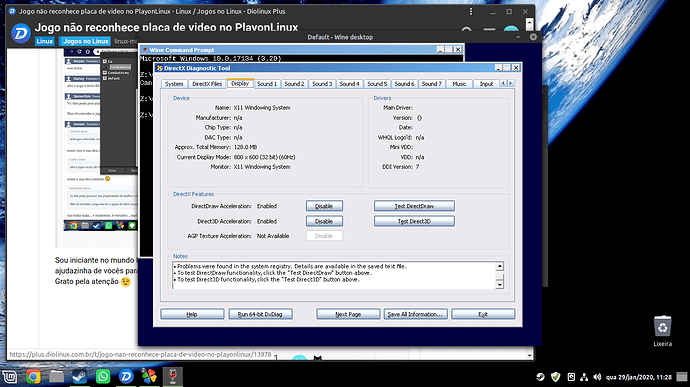Open WhatsApp from the taskbar
Image resolution: width=690 pixels, height=387 pixels.
103,376
